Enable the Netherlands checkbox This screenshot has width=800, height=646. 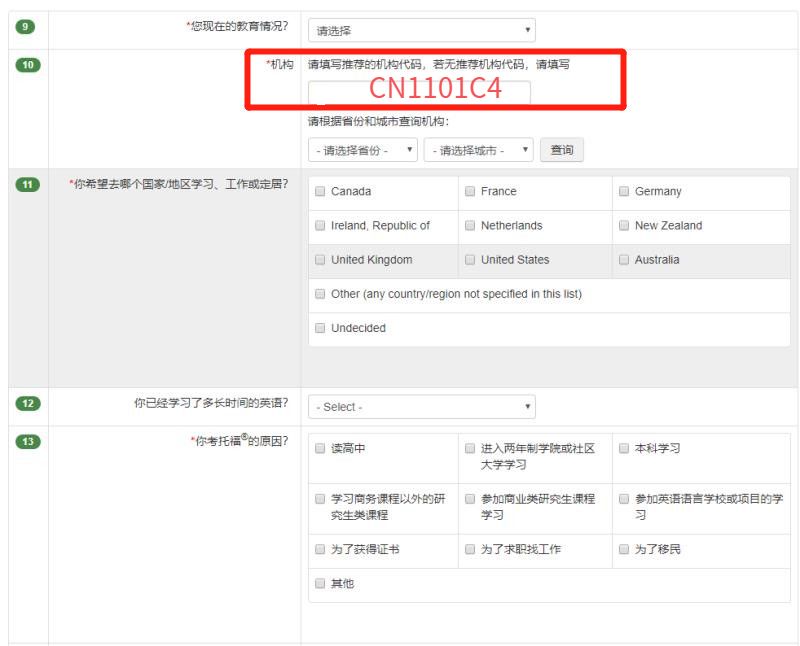pos(470,226)
